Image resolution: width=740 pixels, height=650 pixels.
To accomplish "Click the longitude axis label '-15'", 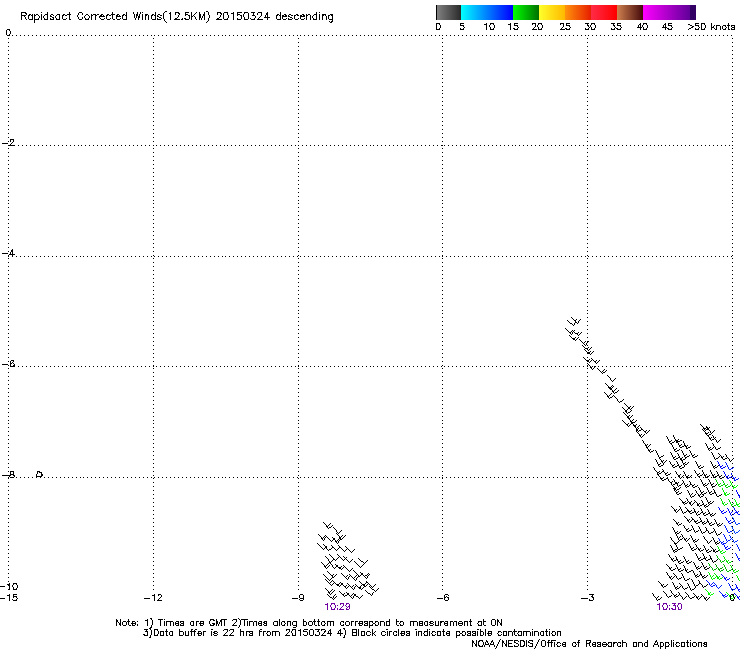I will tap(8, 598).
